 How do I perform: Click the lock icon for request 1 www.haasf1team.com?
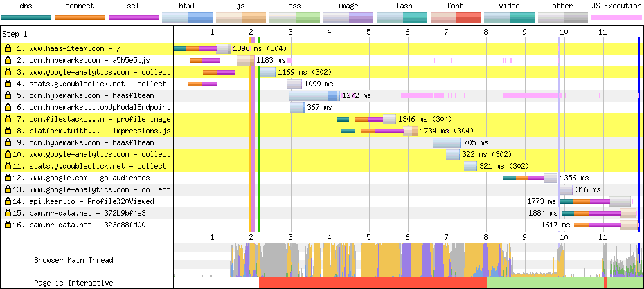pyautogui.click(x=8, y=48)
